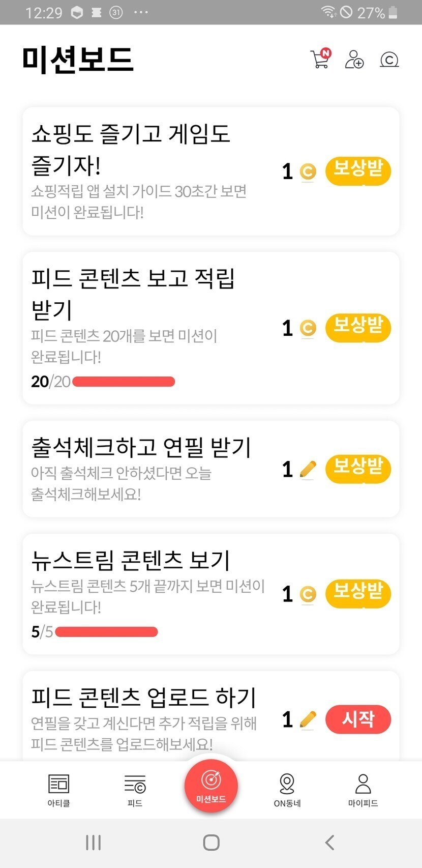
Task: Tap the coin icon on newstream mission
Action: [x=308, y=594]
